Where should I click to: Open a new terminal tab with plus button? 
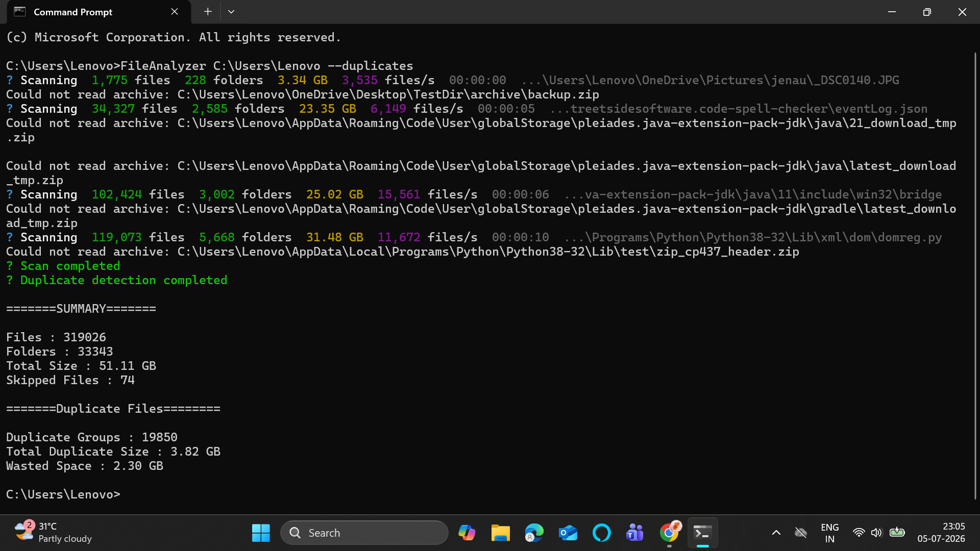click(x=208, y=11)
